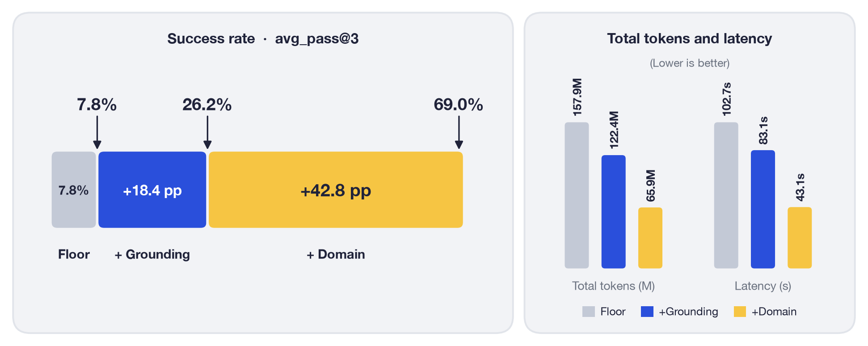Click the gray 157.9M tokens bar
Screen dimensions: 868x346
pyautogui.click(x=577, y=195)
